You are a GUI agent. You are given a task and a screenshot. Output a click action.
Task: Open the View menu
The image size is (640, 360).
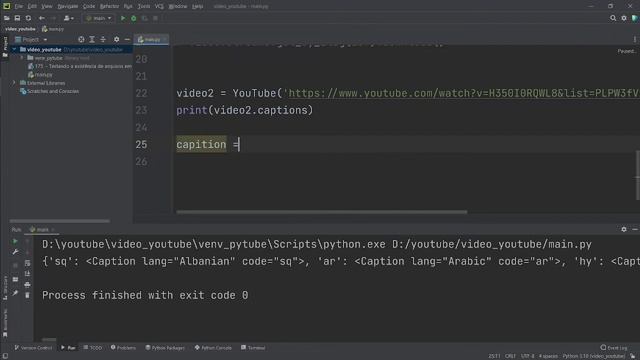(x=47, y=6)
